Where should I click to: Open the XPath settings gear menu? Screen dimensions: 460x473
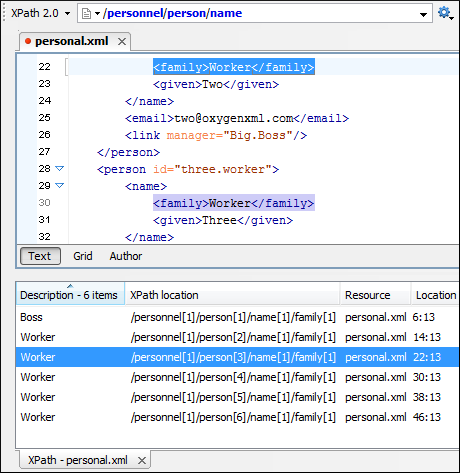tap(445, 13)
